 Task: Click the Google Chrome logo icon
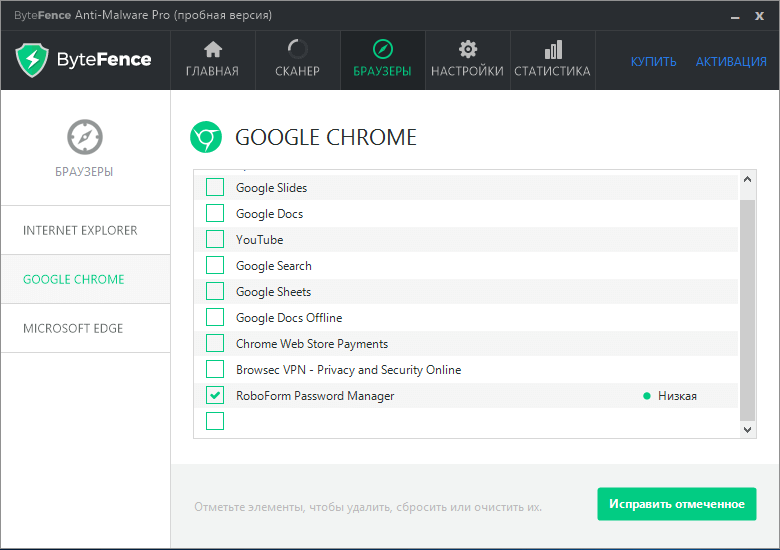click(206, 137)
